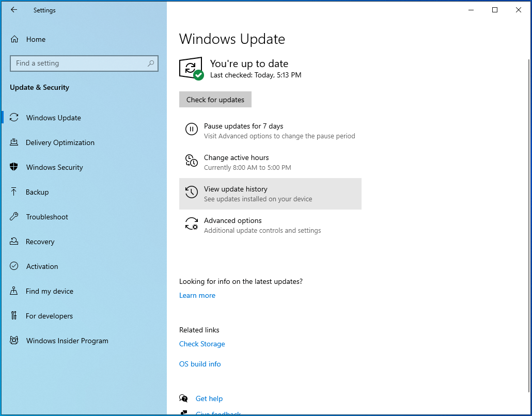Click the Windows Insider Program icon
The height and width of the screenshot is (416, 532).
point(14,341)
